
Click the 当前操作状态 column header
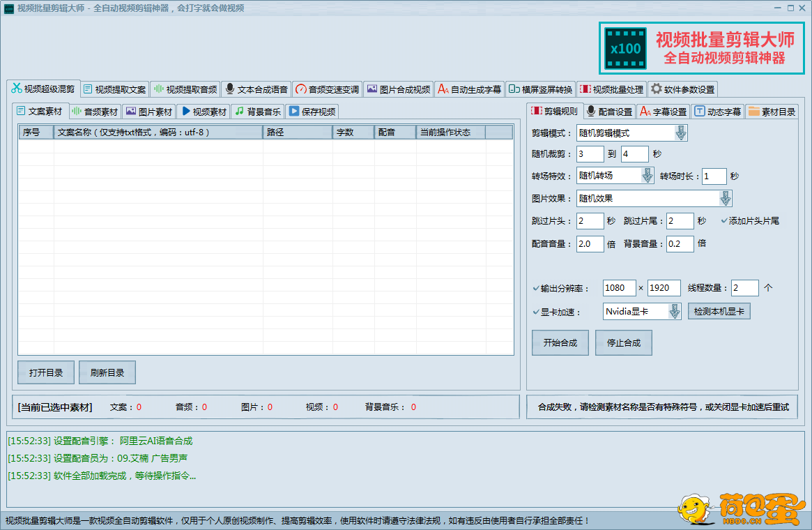tap(450, 132)
